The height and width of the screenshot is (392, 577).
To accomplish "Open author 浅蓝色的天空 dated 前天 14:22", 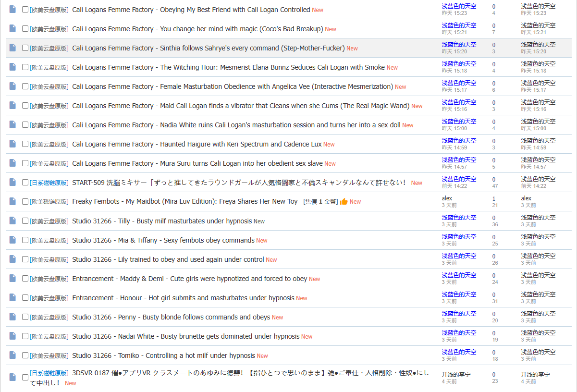I will (459, 179).
